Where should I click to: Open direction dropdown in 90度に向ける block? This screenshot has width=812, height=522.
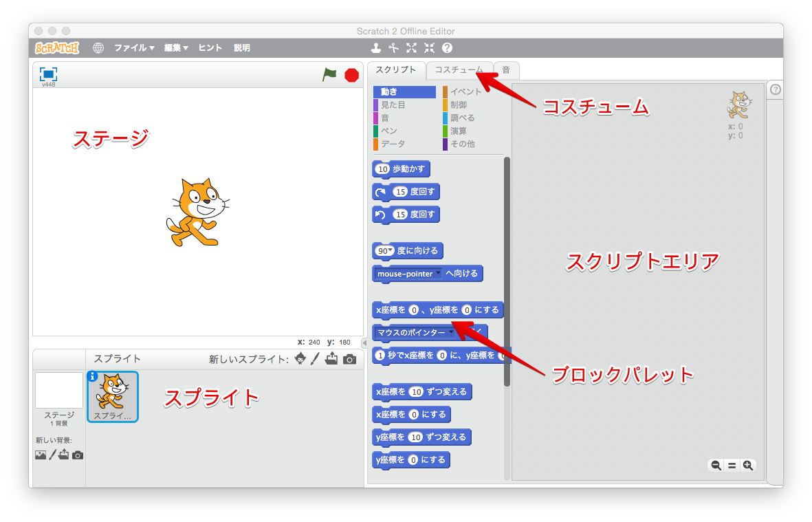pos(391,250)
